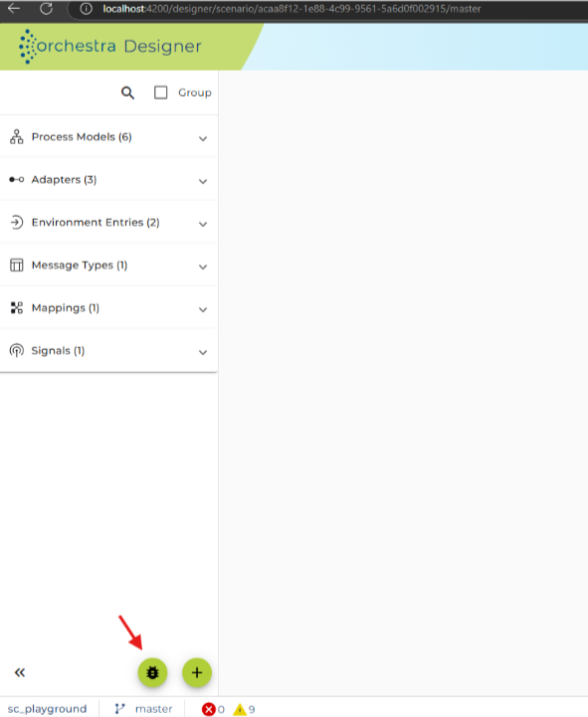Viewport: 588px width, 717px height.
Task: Open Mappings (1) section
Action: (x=108, y=307)
